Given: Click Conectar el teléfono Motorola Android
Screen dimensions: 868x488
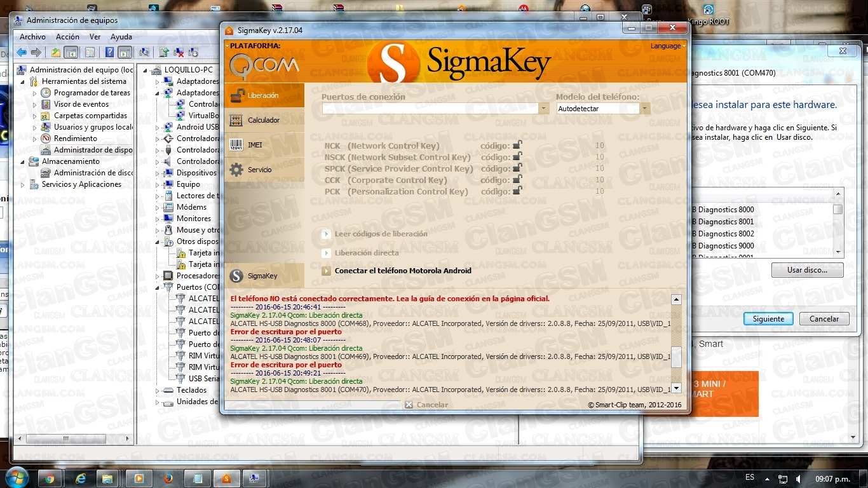Looking at the screenshot, I should point(403,271).
